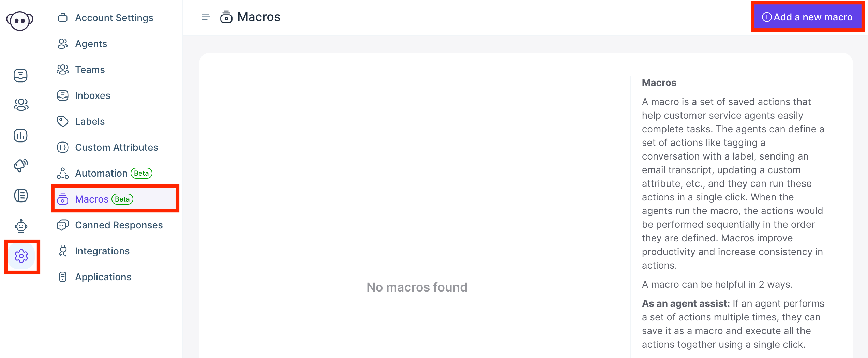The width and height of the screenshot is (868, 358).
Task: Open the Conversations icon in left rail
Action: [x=20, y=75]
